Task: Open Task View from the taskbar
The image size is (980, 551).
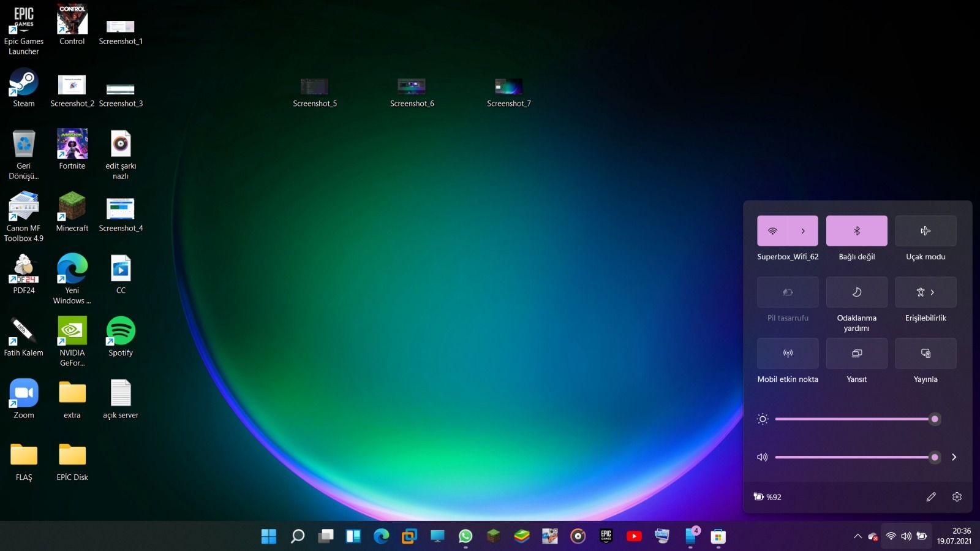Action: 325,536
